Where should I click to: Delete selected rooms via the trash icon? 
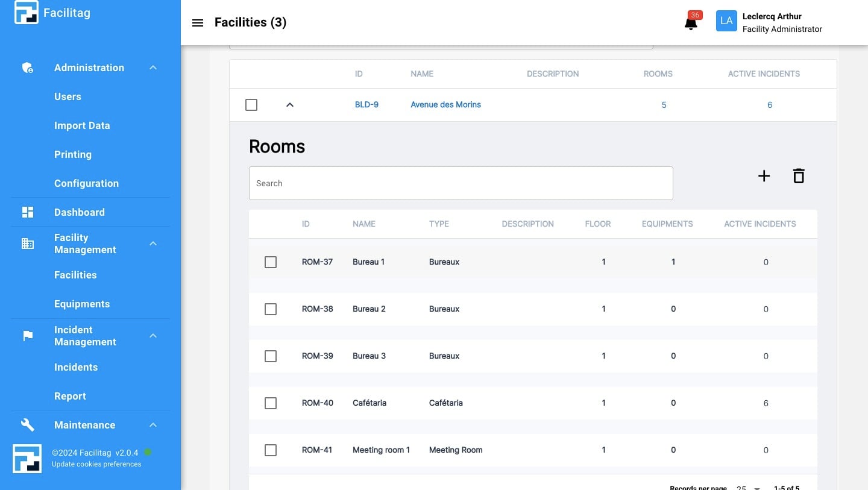click(x=798, y=175)
